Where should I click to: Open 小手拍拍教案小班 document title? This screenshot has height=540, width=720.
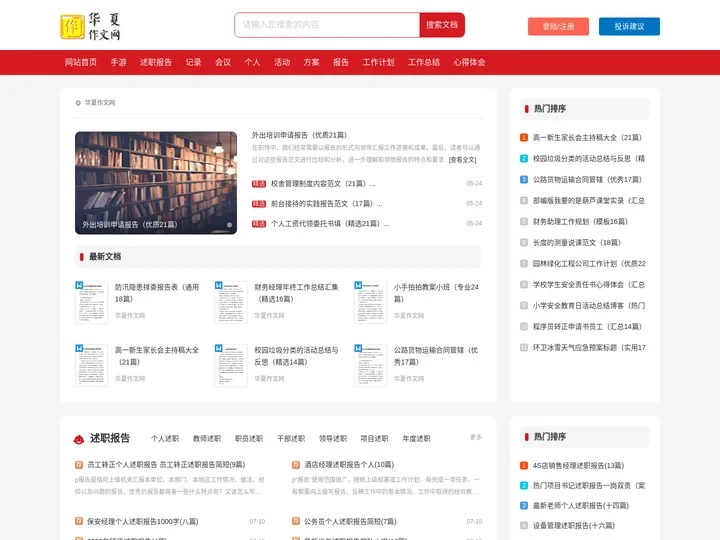(x=436, y=293)
